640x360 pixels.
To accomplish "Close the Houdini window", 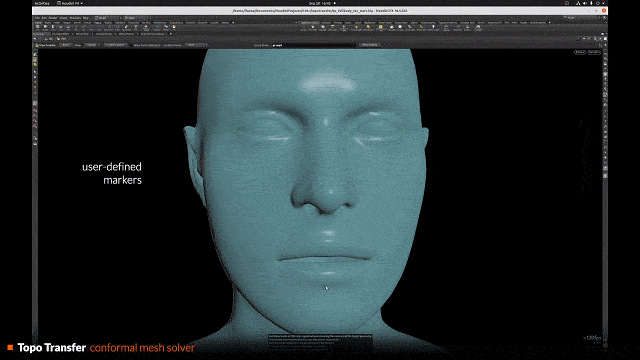I will click(x=604, y=11).
